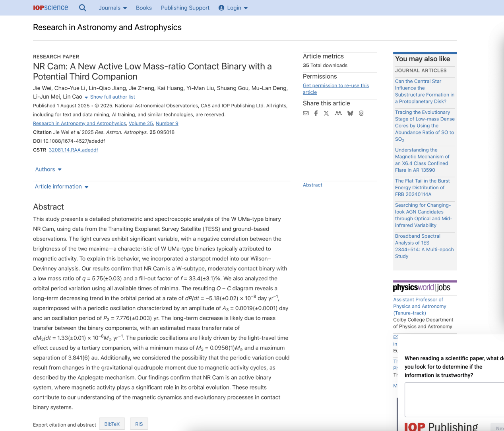Share article on X
Image resolution: width=504 pixels, height=431 pixels.
click(x=326, y=113)
